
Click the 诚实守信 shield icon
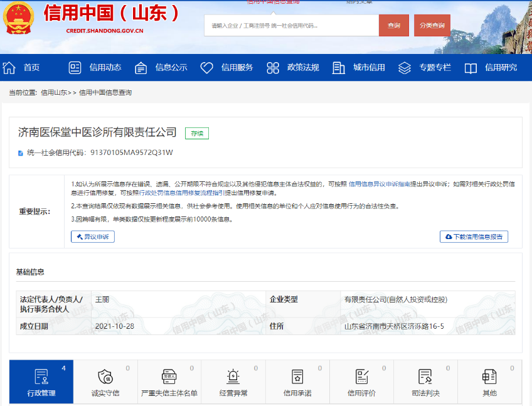105,377
